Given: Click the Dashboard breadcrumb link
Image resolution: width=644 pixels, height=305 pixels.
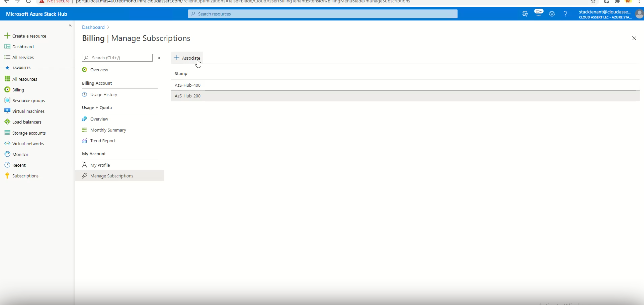Looking at the screenshot, I should 93,27.
